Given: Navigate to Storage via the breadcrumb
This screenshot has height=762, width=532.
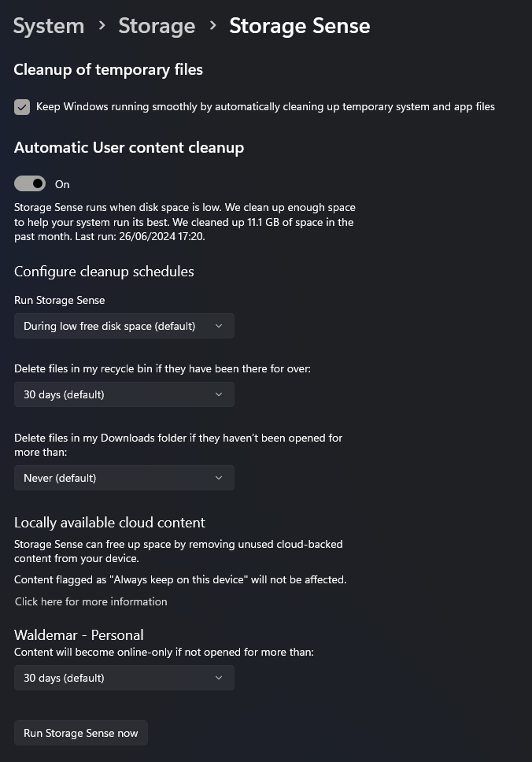Looking at the screenshot, I should point(157,26).
